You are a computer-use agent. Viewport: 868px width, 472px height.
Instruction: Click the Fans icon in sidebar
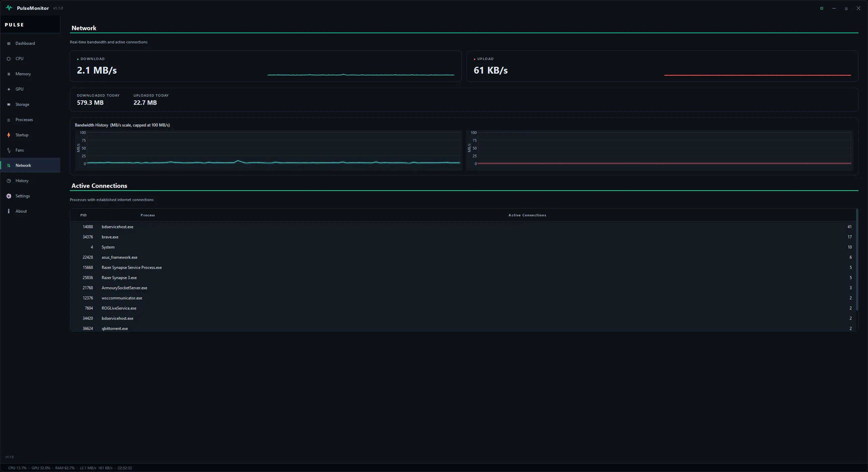coord(9,150)
